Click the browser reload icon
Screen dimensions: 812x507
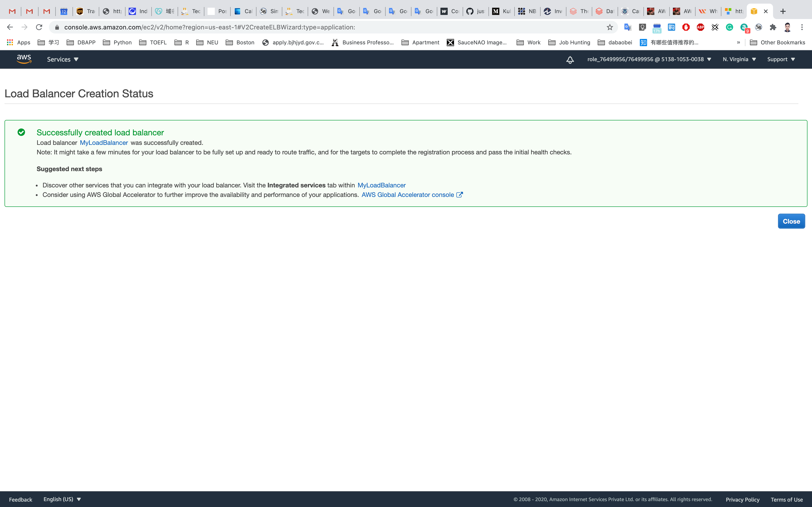tap(39, 27)
